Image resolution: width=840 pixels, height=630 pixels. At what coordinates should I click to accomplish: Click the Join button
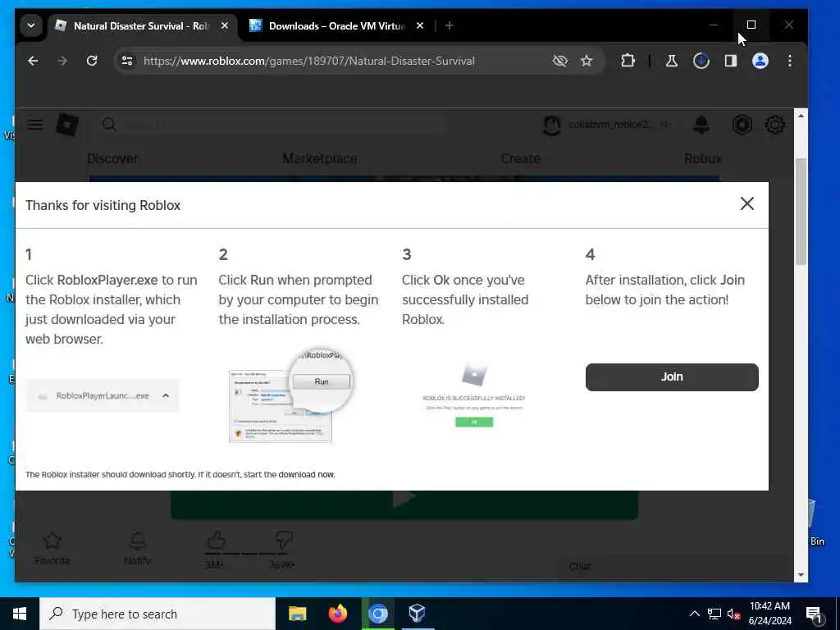(672, 377)
